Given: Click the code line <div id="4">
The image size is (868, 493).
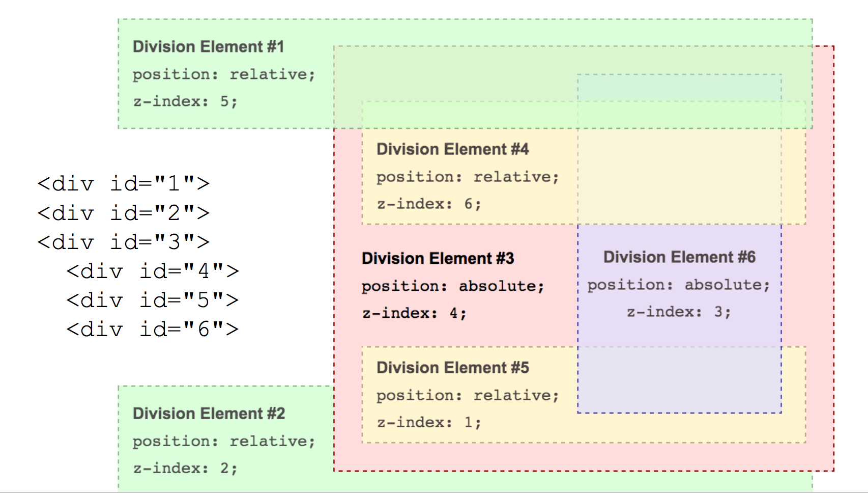Looking at the screenshot, I should pyautogui.click(x=153, y=271).
